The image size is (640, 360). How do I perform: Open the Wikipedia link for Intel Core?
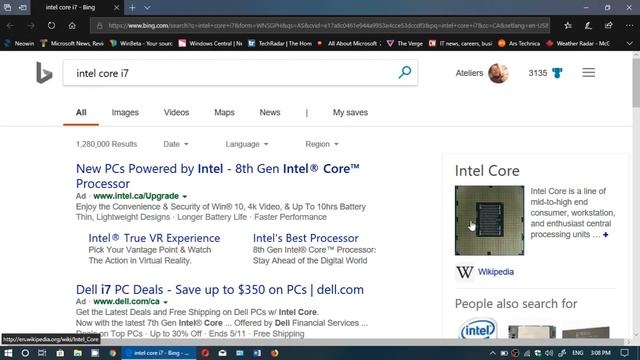(496, 272)
